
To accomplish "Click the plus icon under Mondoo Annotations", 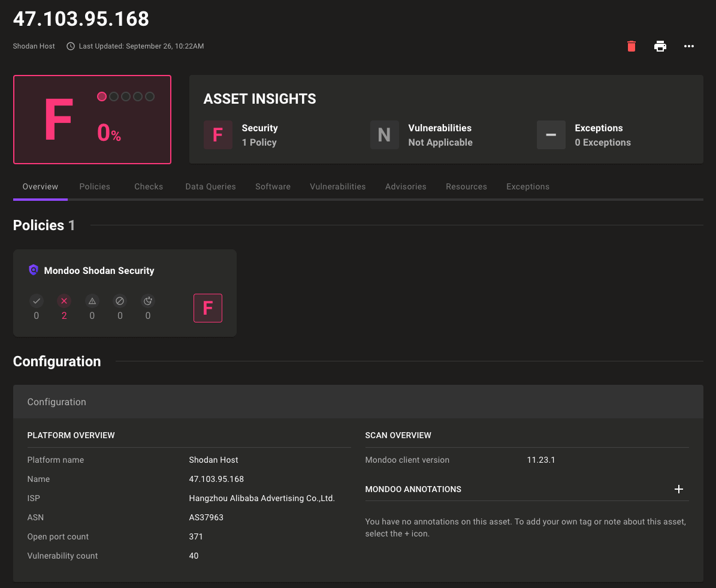I will coord(679,489).
